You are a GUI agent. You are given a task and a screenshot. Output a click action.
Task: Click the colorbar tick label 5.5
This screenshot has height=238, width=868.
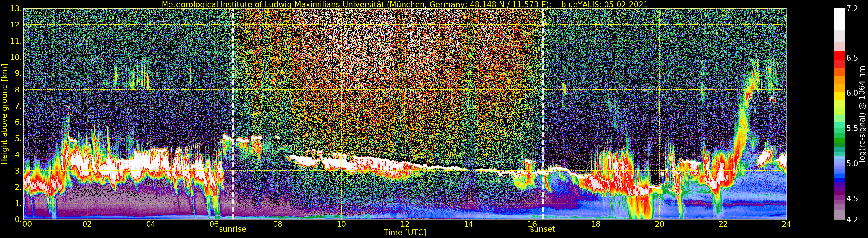852,128
